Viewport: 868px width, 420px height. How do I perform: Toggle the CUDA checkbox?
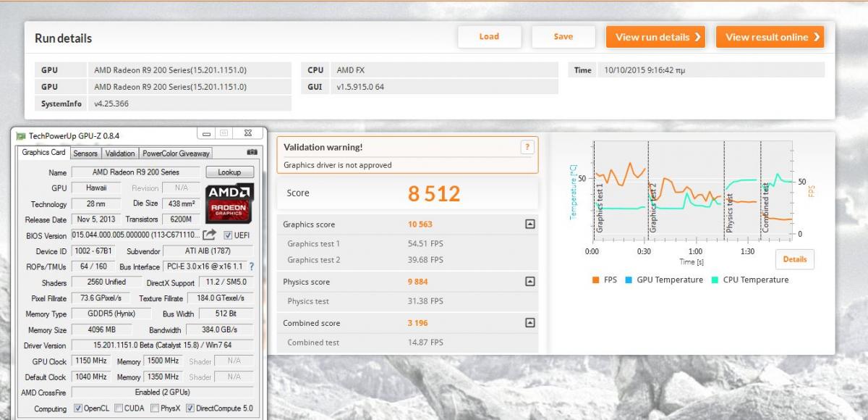coord(118,408)
